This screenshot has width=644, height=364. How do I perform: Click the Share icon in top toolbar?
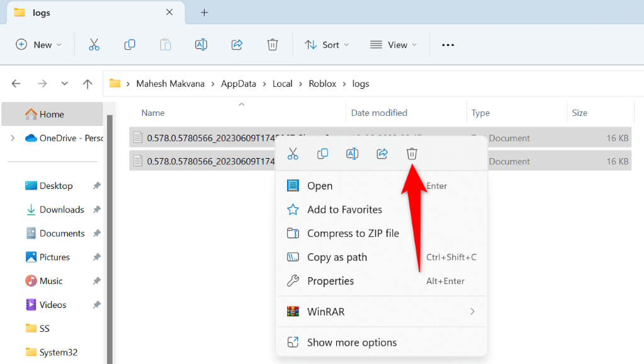[x=237, y=45]
